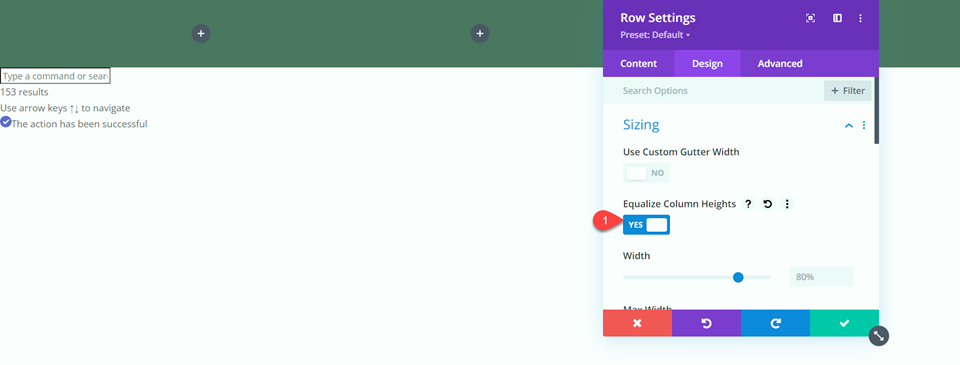Click the settings panel scrollbar
Screen dimensions: 960x365
click(x=877, y=111)
